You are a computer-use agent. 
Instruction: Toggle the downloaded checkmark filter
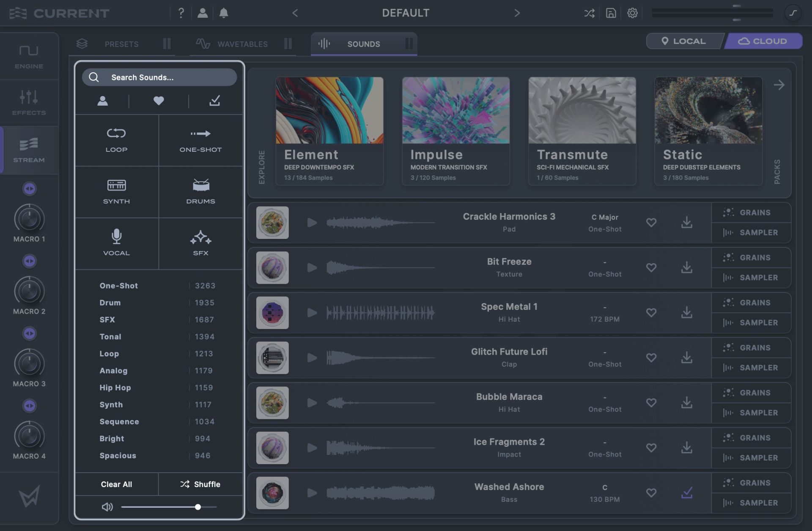214,101
